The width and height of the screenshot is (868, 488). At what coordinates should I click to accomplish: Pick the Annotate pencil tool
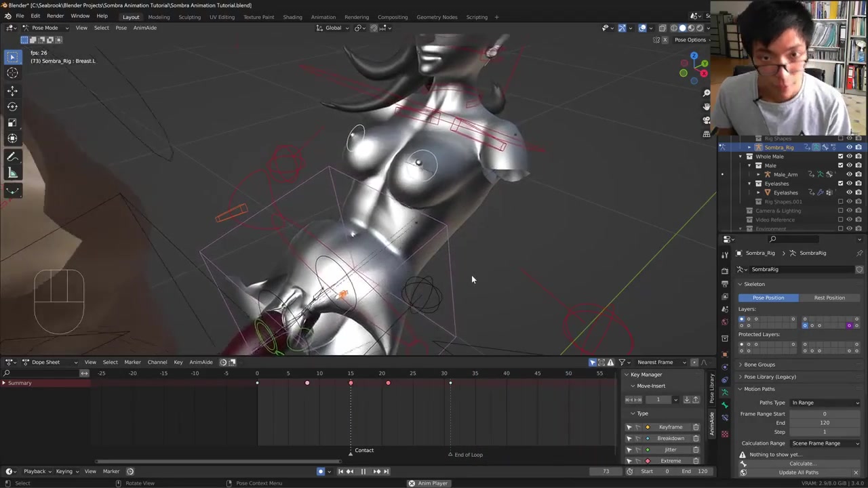(x=12, y=157)
